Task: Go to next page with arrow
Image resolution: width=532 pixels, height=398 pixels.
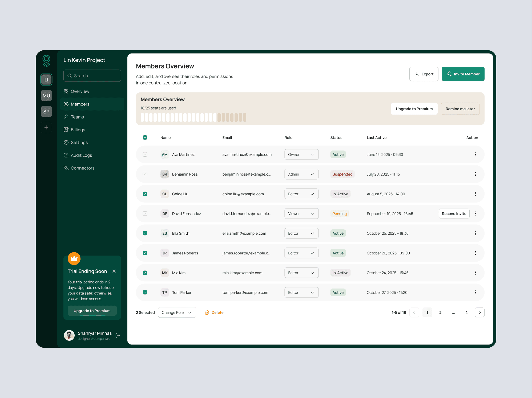Action: (x=479, y=312)
